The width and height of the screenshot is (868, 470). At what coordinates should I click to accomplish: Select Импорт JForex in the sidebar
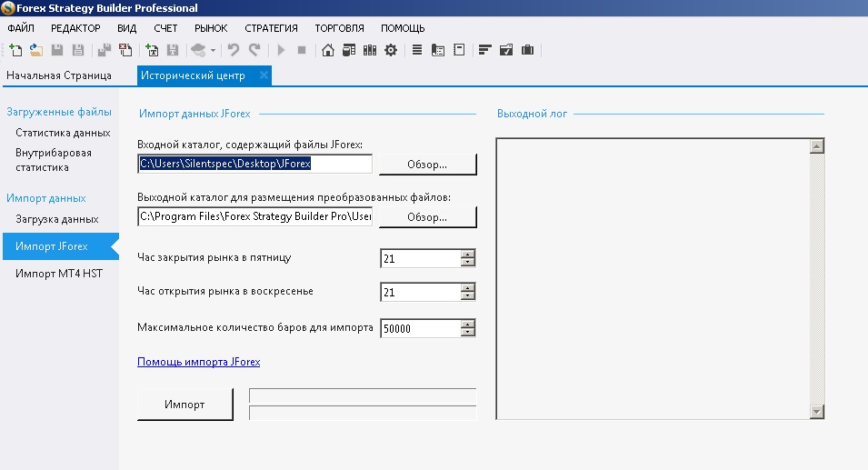[61, 246]
